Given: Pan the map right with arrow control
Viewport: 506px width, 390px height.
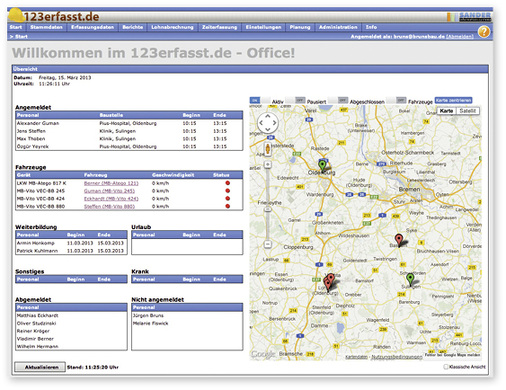Looking at the screenshot, I should [x=274, y=123].
